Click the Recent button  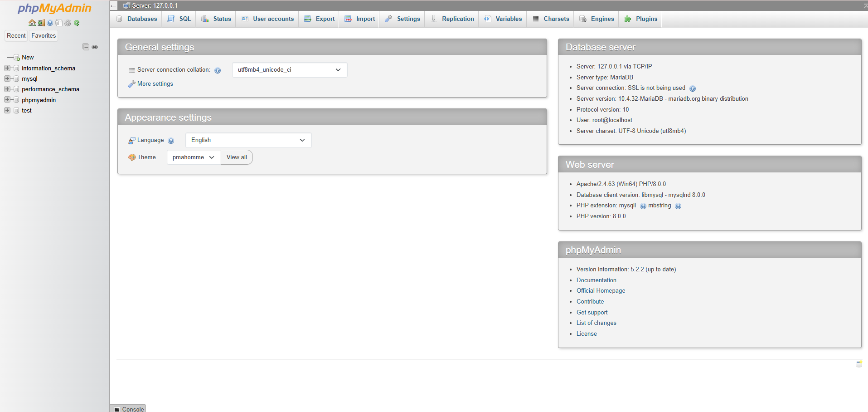[16, 36]
